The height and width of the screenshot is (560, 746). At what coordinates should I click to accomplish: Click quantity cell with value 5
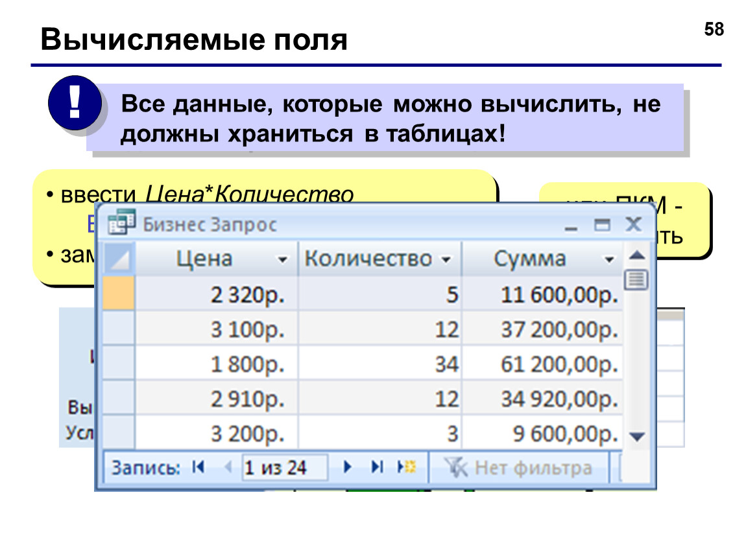point(379,294)
